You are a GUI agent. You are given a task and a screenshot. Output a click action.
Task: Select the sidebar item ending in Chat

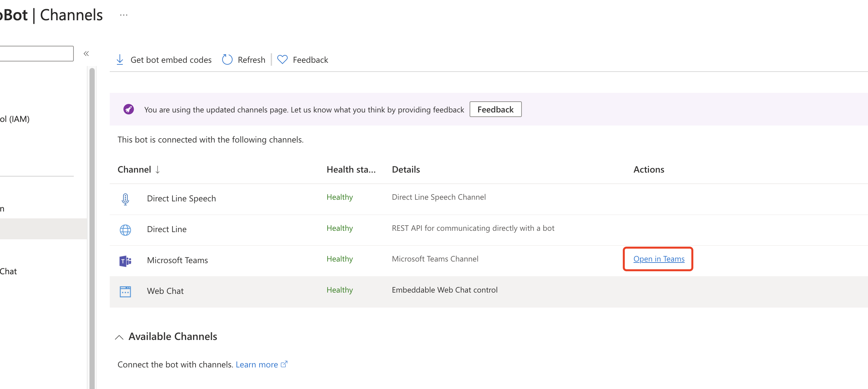tap(8, 271)
